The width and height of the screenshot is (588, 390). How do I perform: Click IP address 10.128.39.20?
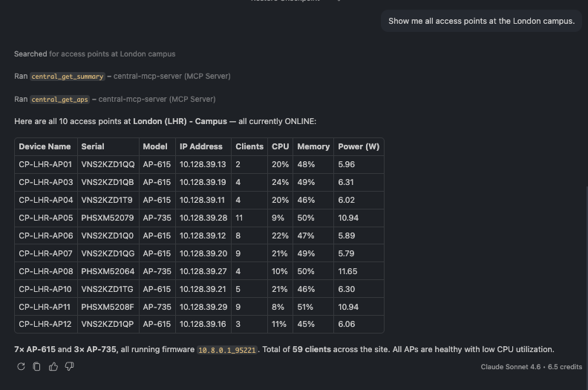click(203, 253)
